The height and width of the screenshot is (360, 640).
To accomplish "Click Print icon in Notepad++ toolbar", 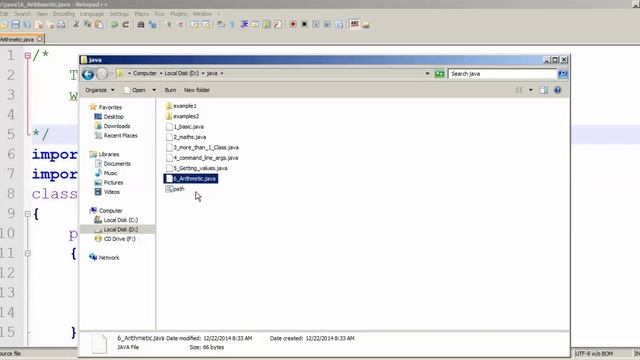I will pos(61,24).
